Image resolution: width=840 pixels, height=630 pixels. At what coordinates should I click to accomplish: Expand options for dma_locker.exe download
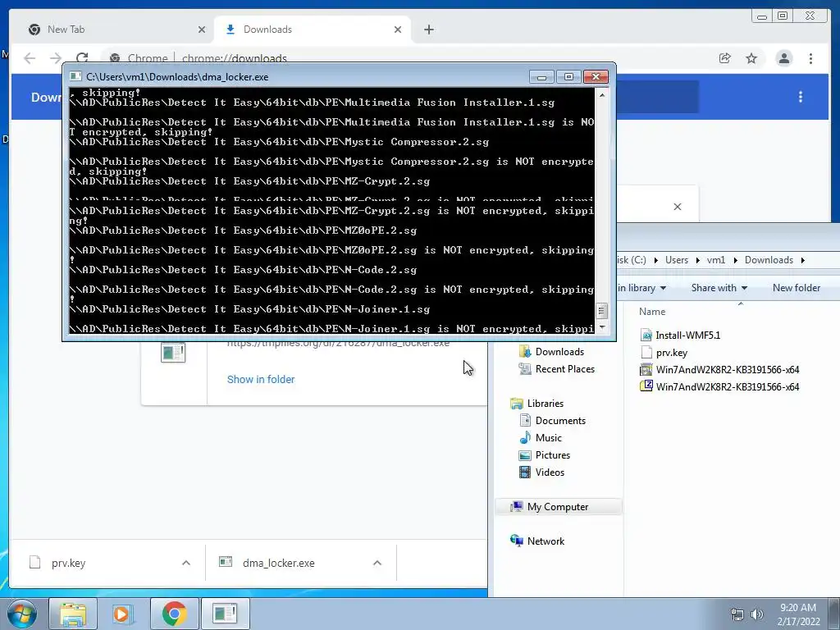pyautogui.click(x=377, y=563)
